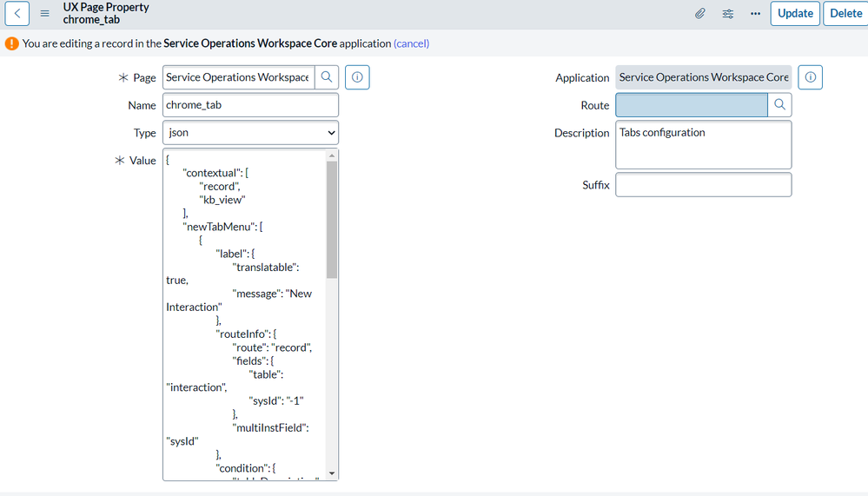
Task: Open the Type dropdown showing json
Action: click(250, 132)
